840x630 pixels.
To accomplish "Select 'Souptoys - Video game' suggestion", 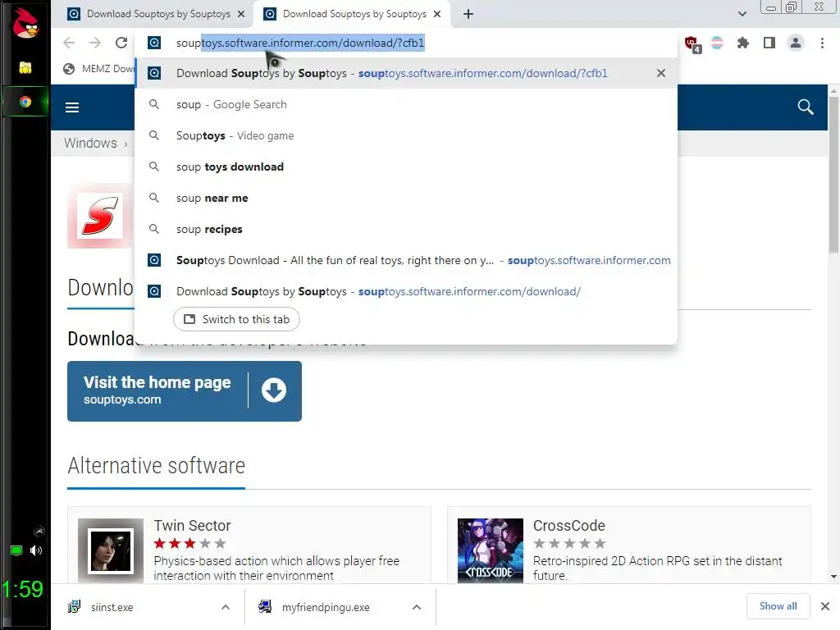I will pyautogui.click(x=406, y=135).
